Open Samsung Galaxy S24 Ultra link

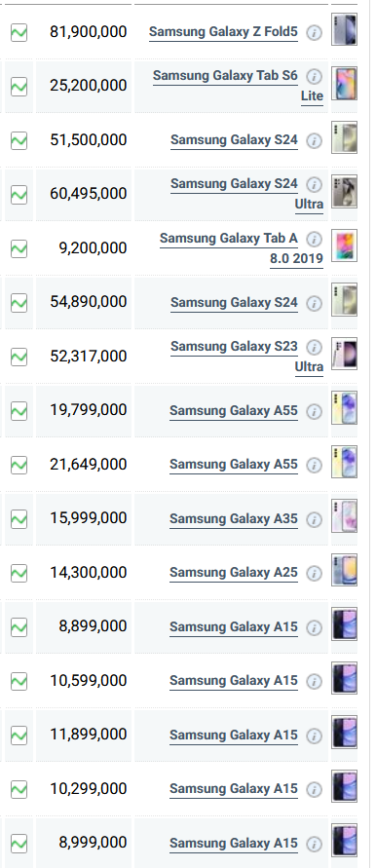pos(247,194)
